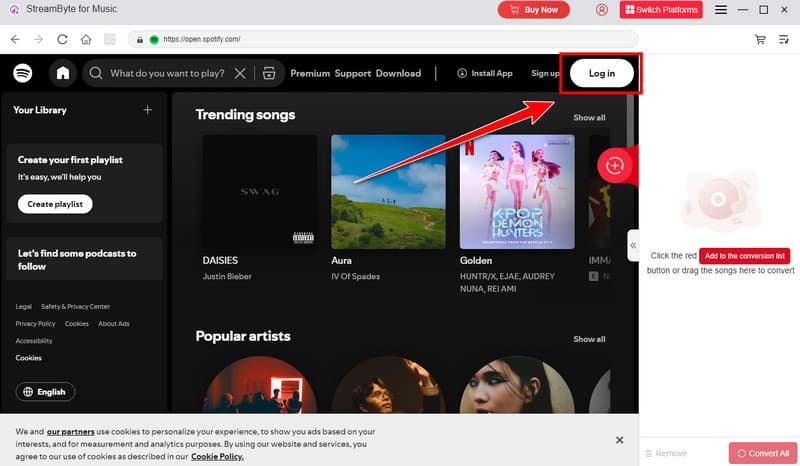
Task: Open the hamburger menu in title bar
Action: [x=721, y=10]
